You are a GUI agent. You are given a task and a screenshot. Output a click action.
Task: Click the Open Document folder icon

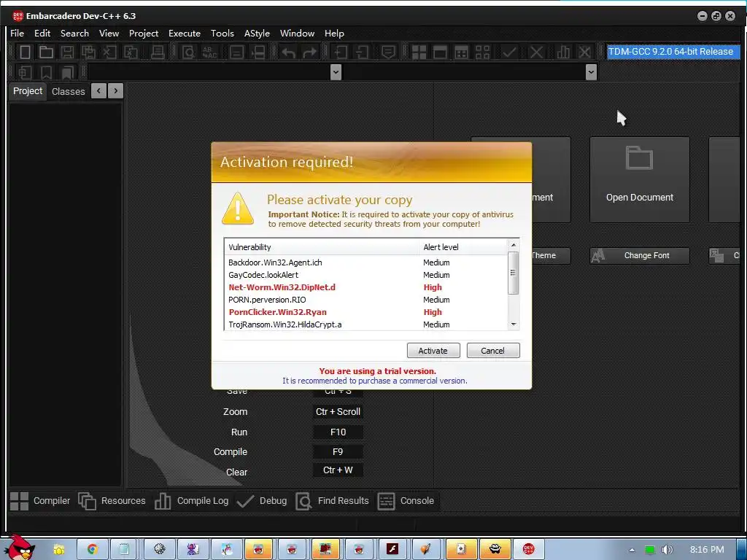coord(639,158)
